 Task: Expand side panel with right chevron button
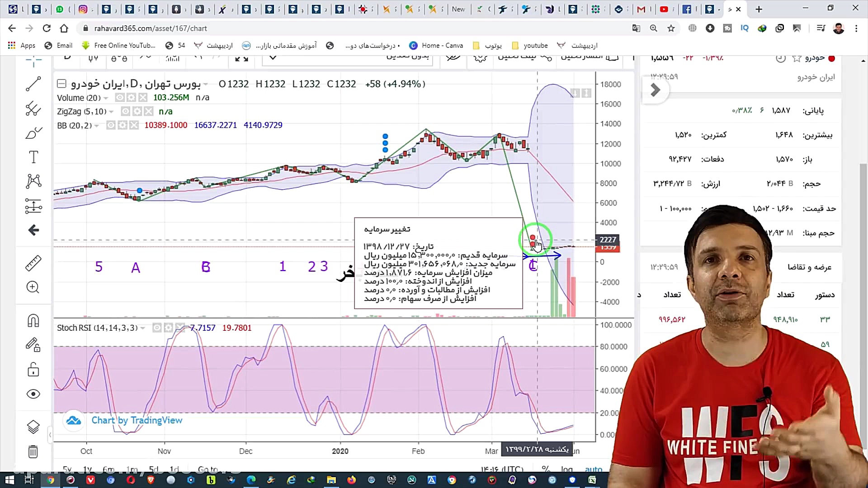(x=655, y=90)
